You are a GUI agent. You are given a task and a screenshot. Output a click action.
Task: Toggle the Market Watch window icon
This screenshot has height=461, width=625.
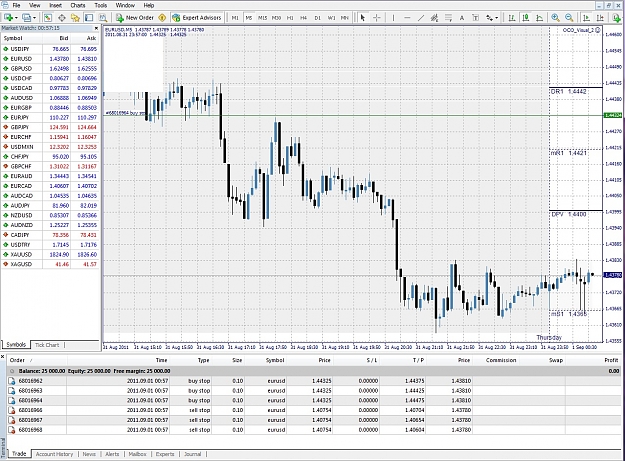pyautogui.click(x=48, y=18)
